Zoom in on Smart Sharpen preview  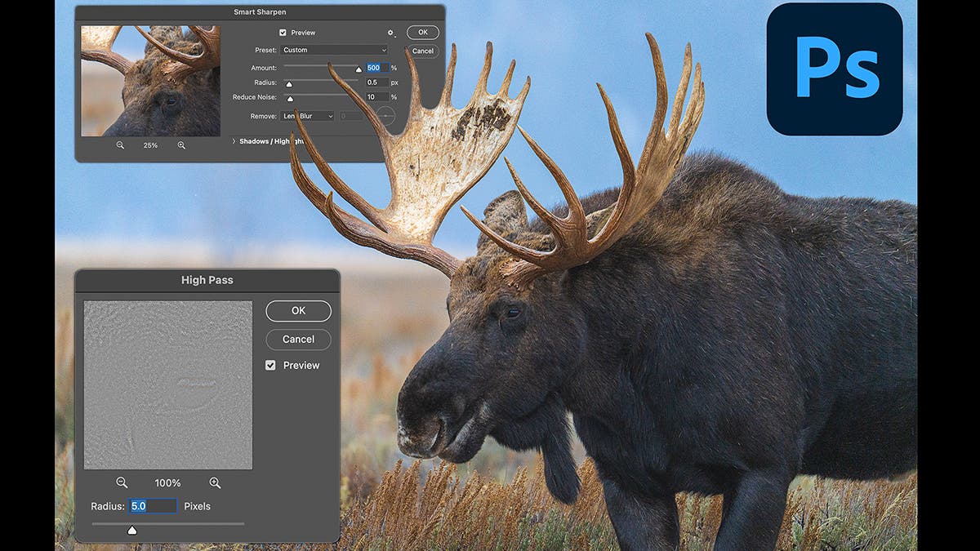coord(181,145)
